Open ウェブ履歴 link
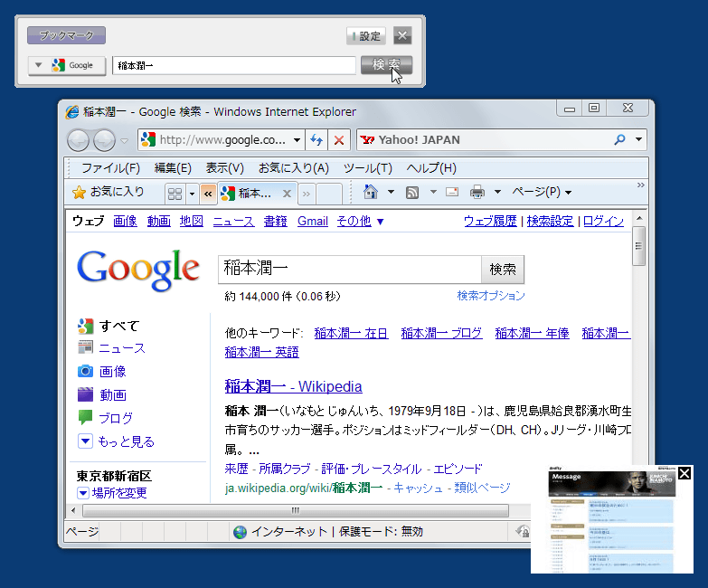 pos(490,221)
